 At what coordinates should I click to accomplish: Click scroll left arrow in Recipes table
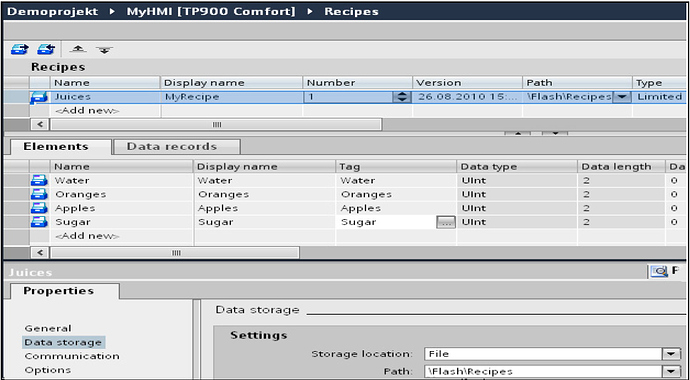tap(40, 124)
